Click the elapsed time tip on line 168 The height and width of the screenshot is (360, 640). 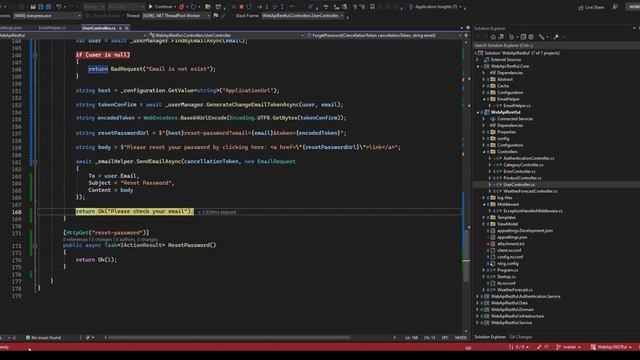(x=217, y=212)
